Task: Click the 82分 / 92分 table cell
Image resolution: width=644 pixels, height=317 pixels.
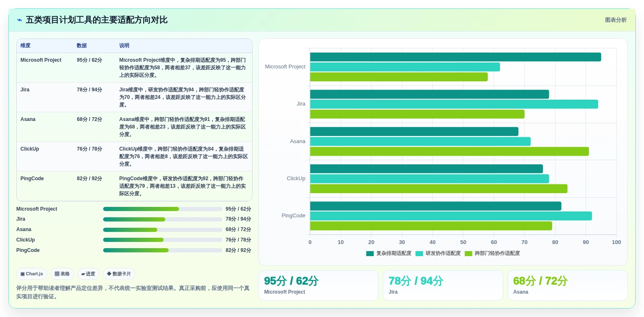Action: click(89, 179)
